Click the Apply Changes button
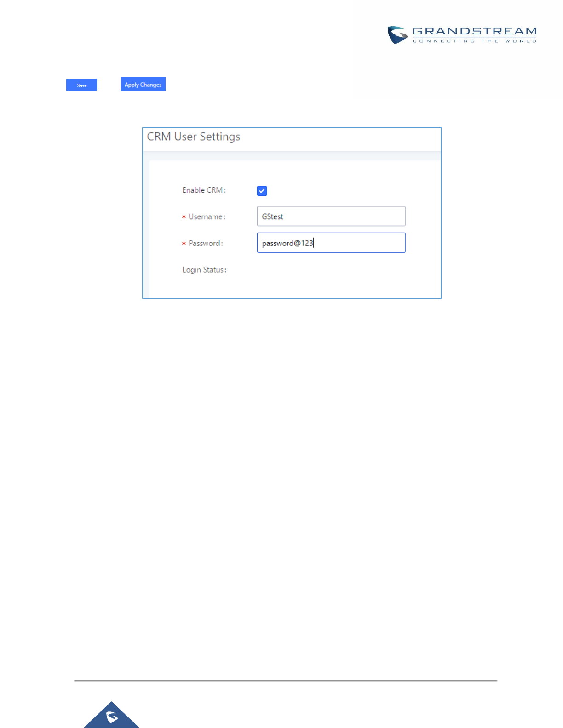This screenshot has width=563, height=728. tap(143, 84)
